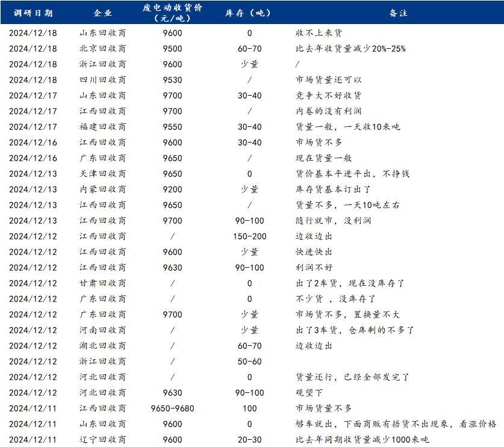Select remark 货量还行，已经全部发完了
504x447 pixels.
[x=352, y=377]
